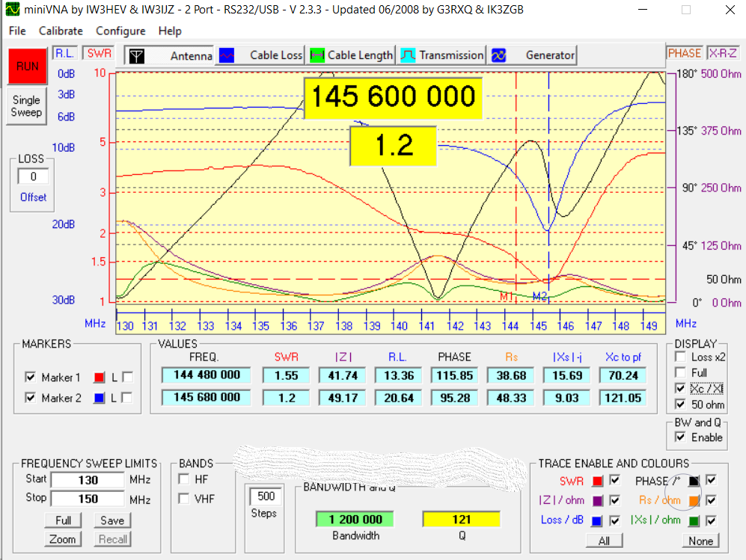Open the Calibrate menu
This screenshot has height=560, width=746.
click(61, 31)
